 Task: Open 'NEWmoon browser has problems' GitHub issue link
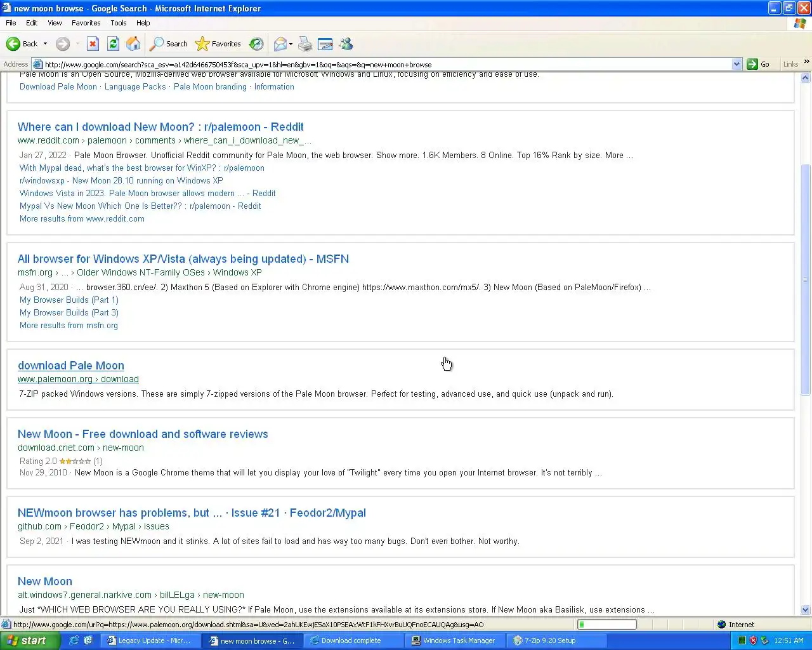click(x=192, y=513)
